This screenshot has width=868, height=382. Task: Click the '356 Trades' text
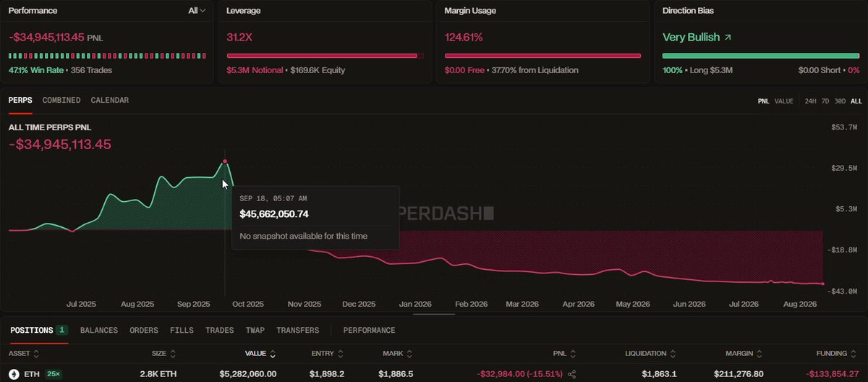click(x=91, y=70)
